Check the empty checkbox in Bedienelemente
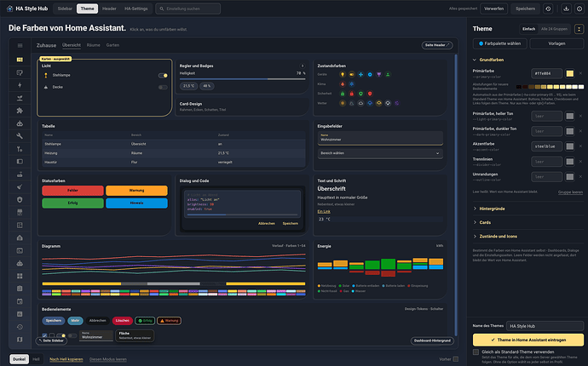Screen dimensions: 588x366 (x=52, y=335)
